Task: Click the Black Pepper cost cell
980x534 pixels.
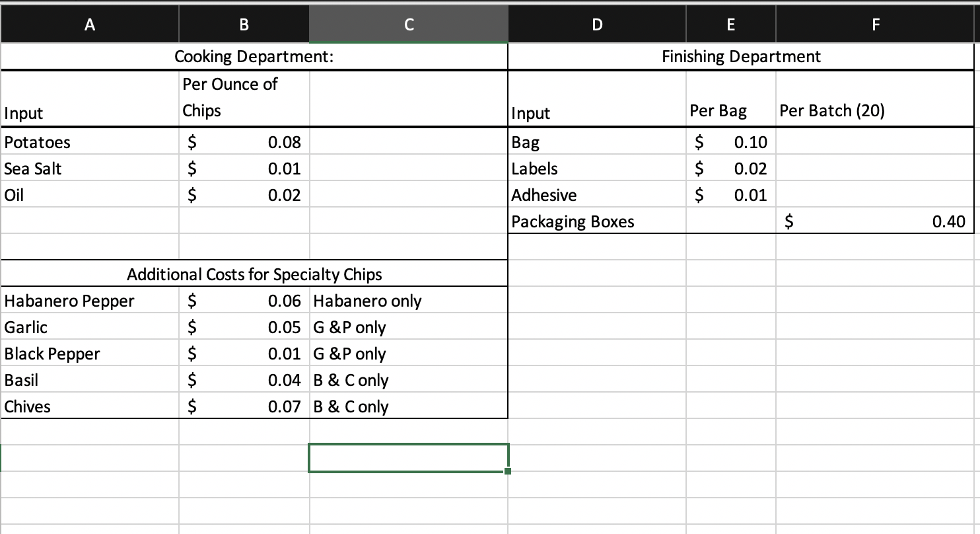Action: (x=244, y=354)
